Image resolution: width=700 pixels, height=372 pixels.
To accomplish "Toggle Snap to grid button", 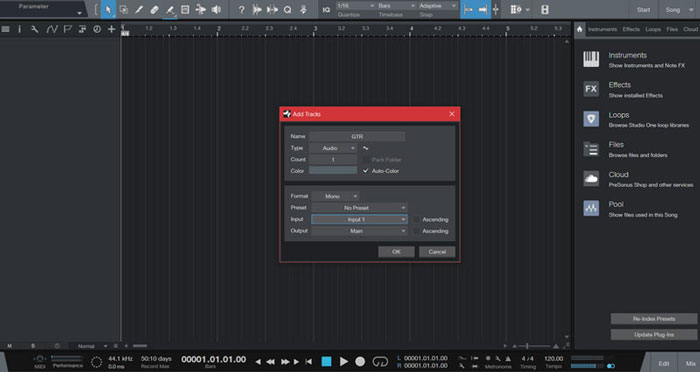I will click(468, 9).
